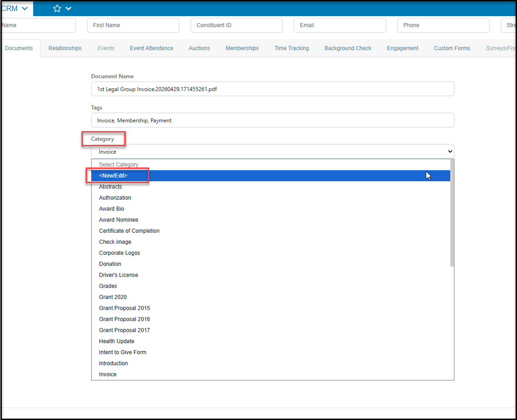This screenshot has height=420, width=517.
Task: Select the Custom Forms tab
Action: click(x=452, y=48)
